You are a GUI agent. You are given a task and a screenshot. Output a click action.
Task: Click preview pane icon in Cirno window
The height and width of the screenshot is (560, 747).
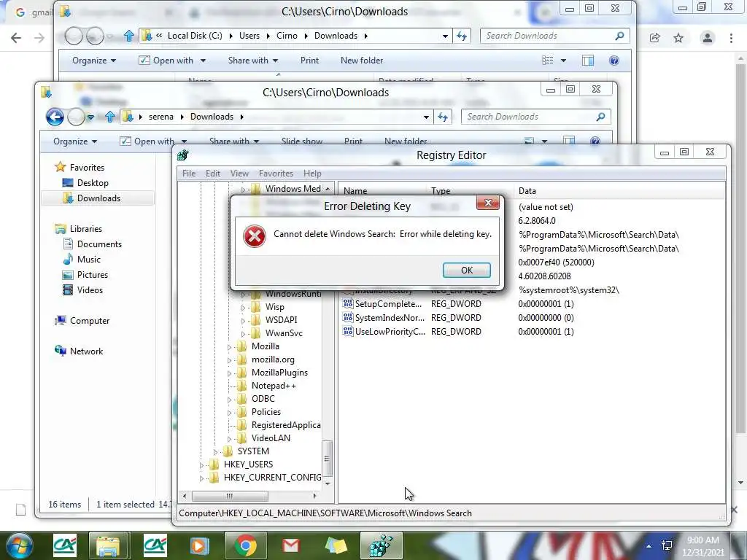588,61
